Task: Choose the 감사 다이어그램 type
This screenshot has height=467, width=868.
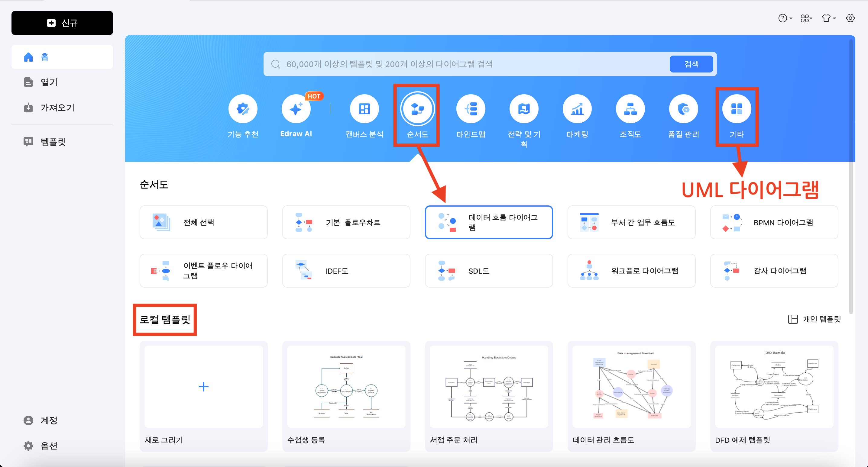Action: pyautogui.click(x=774, y=271)
